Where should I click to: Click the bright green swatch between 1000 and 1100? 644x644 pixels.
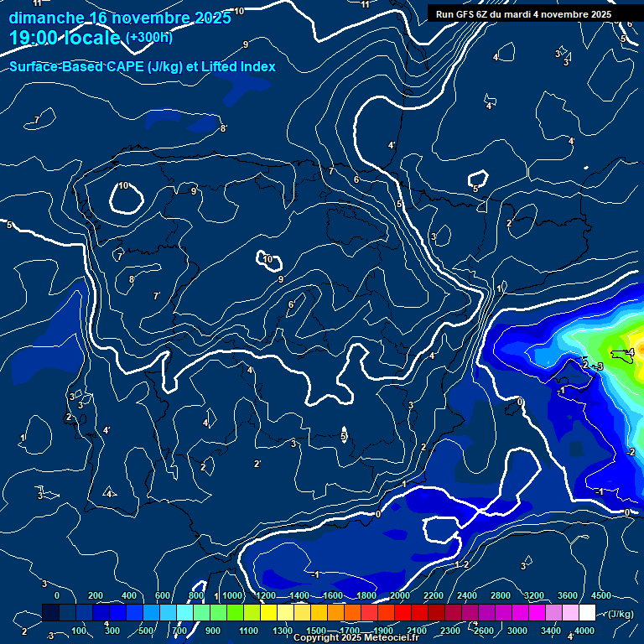point(235,612)
